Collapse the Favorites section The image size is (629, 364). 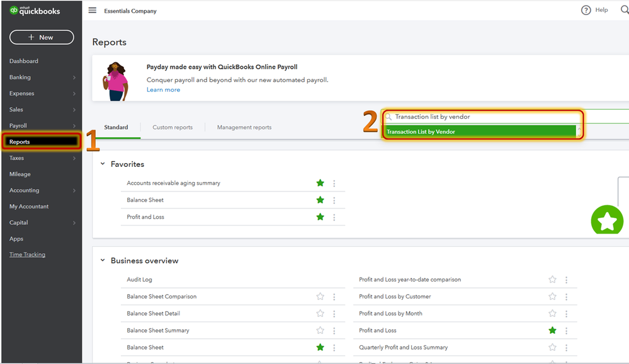click(103, 164)
